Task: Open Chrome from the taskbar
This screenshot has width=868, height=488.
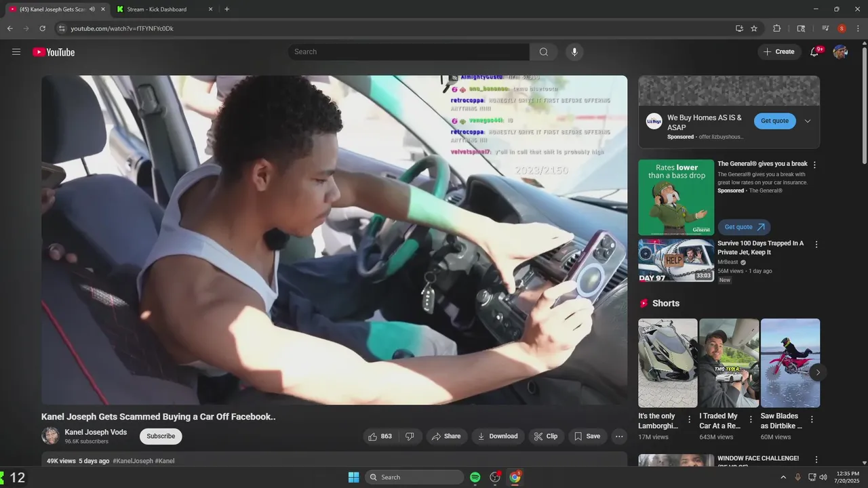Action: (x=515, y=477)
